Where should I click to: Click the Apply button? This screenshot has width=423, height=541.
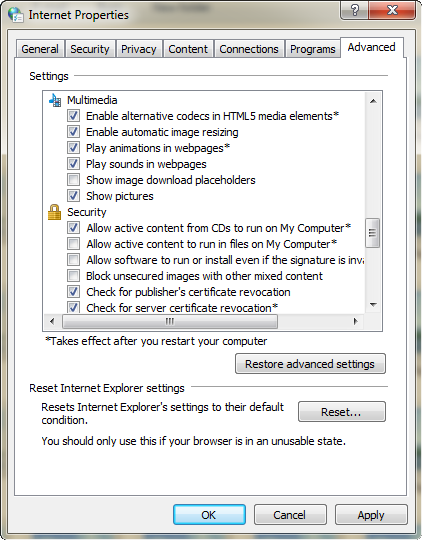[371, 515]
